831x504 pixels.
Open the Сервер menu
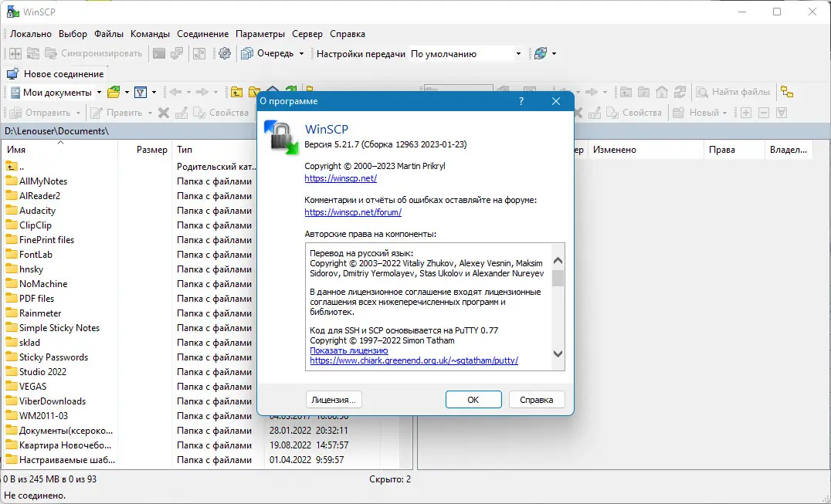[307, 34]
